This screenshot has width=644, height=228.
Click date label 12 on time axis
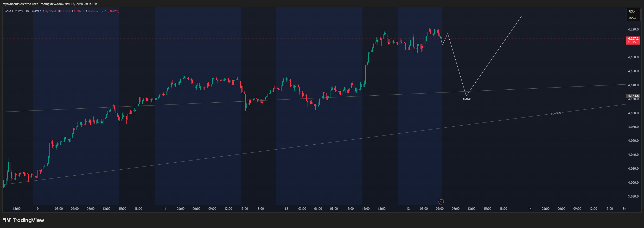[286, 209]
